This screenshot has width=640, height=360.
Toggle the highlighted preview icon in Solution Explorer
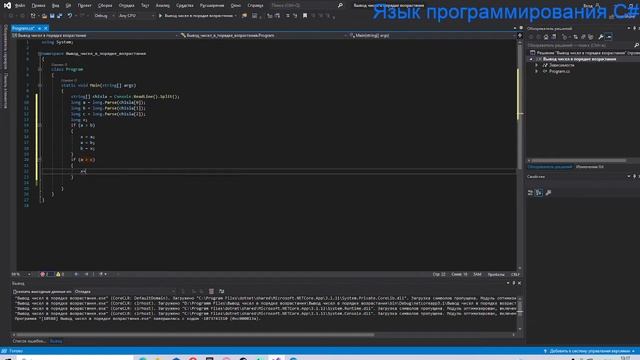tap(609, 37)
